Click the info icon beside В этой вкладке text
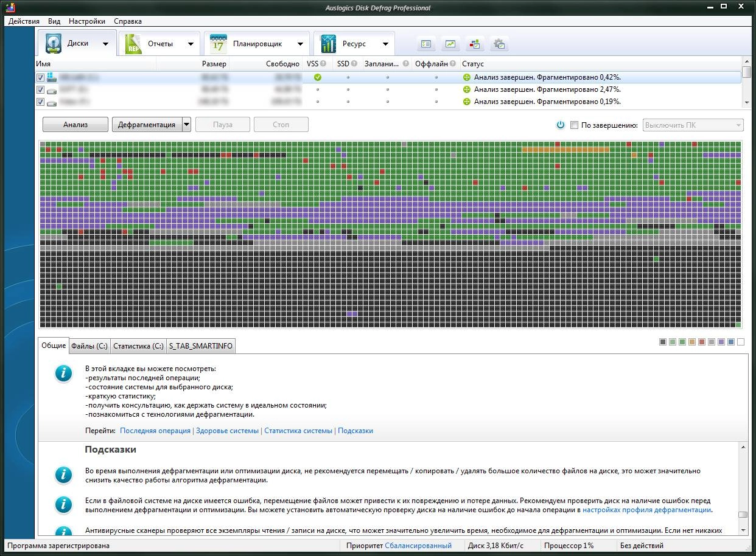The height and width of the screenshot is (556, 756). click(x=63, y=373)
